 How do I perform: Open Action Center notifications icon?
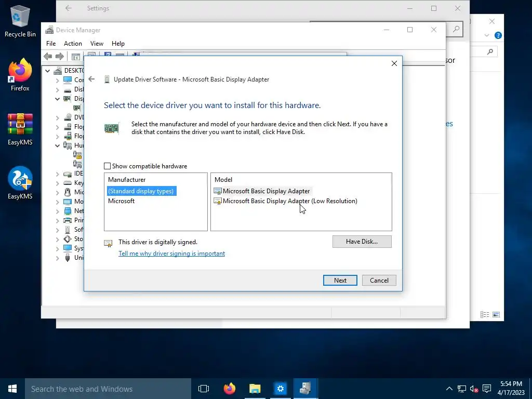[x=487, y=389]
